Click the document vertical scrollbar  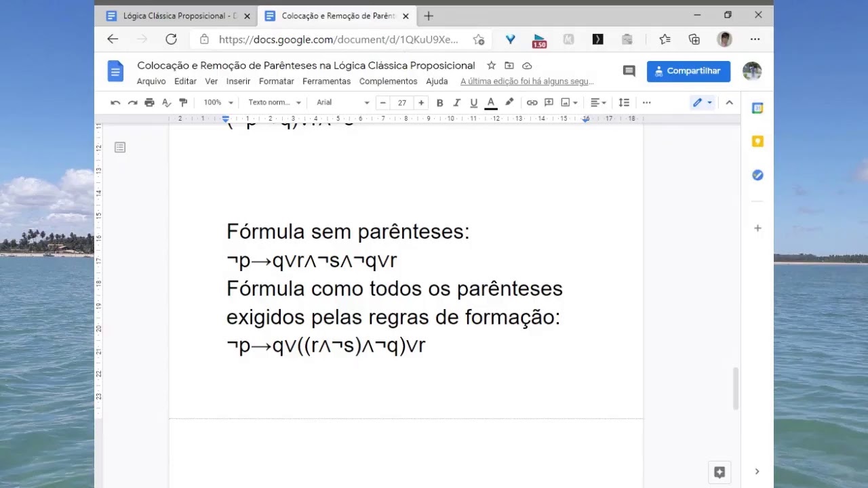[735, 388]
